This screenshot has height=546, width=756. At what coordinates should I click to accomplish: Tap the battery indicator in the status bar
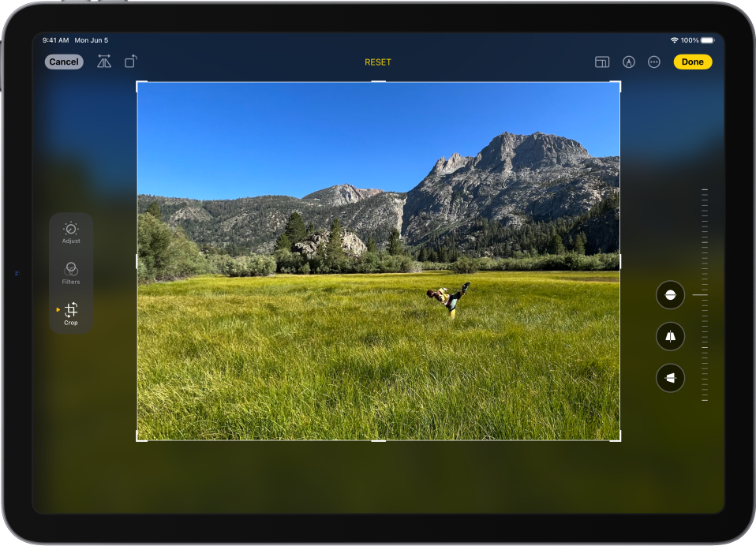point(709,39)
